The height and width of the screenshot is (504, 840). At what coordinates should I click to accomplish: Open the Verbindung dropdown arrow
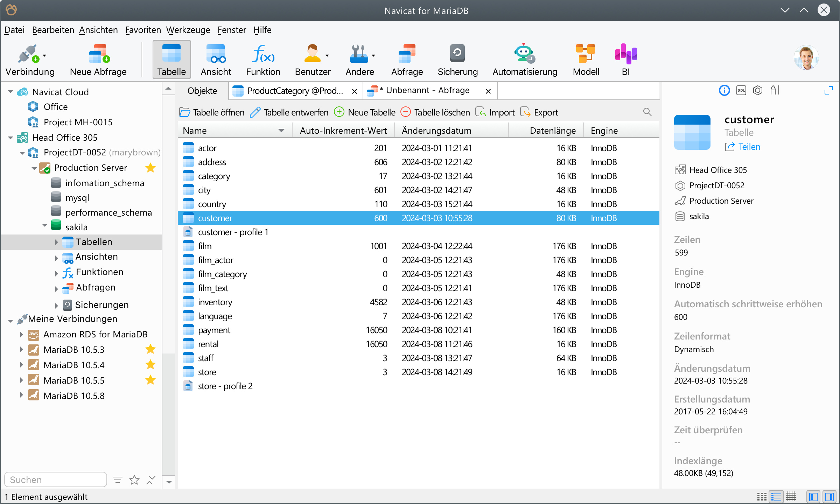click(x=44, y=56)
